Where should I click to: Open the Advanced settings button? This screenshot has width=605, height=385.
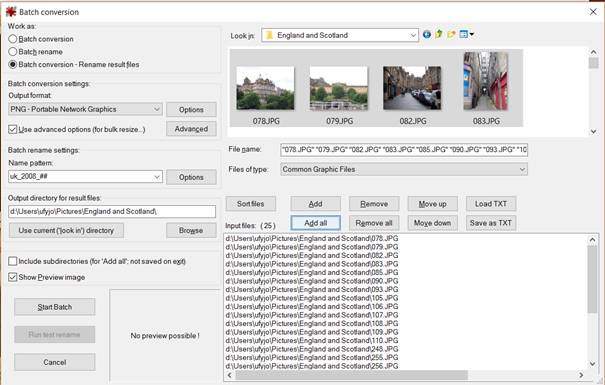[191, 129]
